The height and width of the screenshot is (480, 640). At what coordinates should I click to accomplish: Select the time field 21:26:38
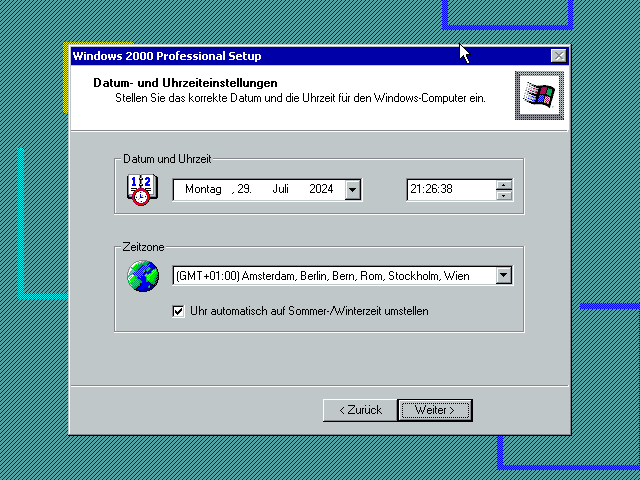(x=452, y=189)
